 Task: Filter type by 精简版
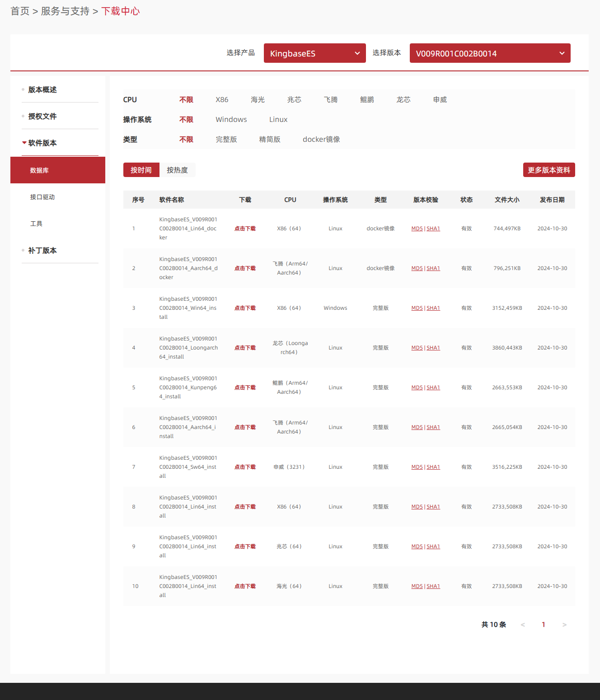click(270, 139)
